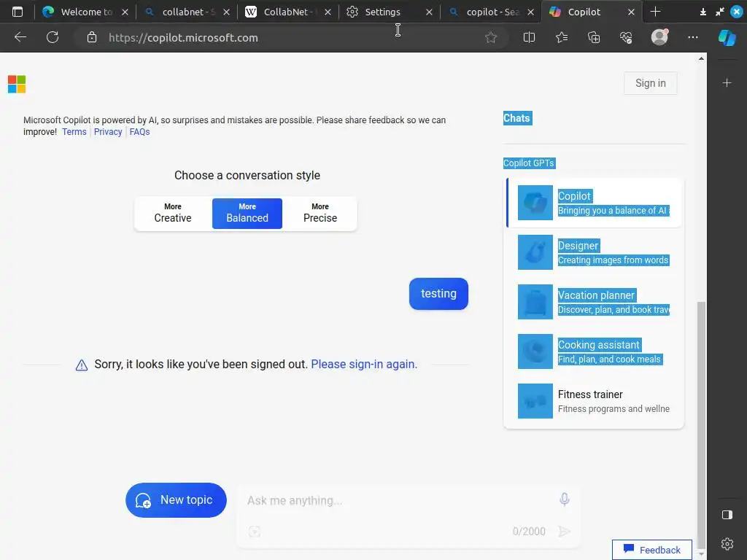Open the Privacy link

108,132
